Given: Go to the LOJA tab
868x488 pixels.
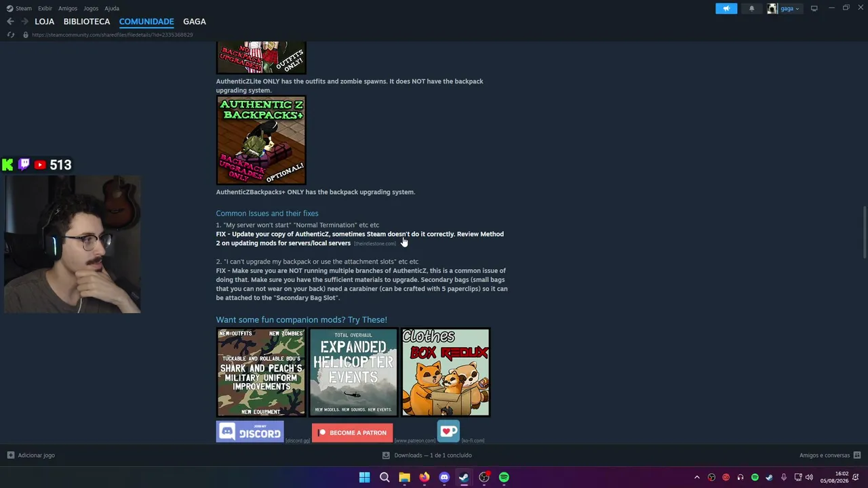Looking at the screenshot, I should coord(45,22).
